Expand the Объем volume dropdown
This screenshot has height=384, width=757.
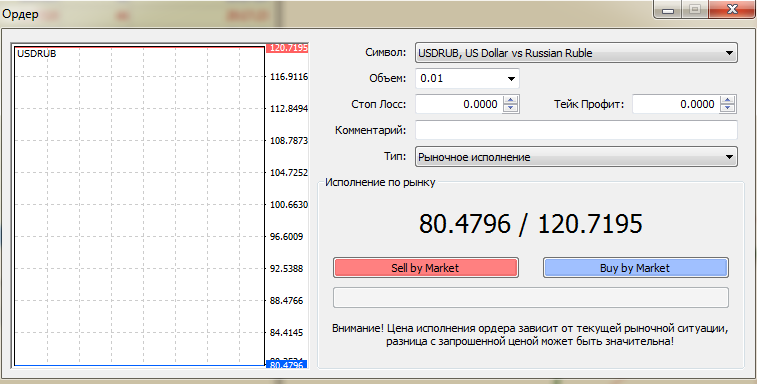coord(511,79)
